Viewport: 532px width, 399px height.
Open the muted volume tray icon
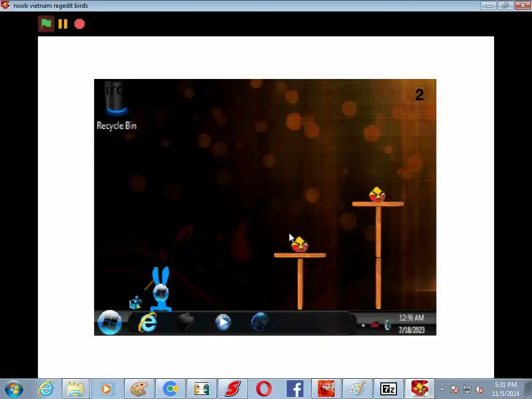click(x=480, y=389)
